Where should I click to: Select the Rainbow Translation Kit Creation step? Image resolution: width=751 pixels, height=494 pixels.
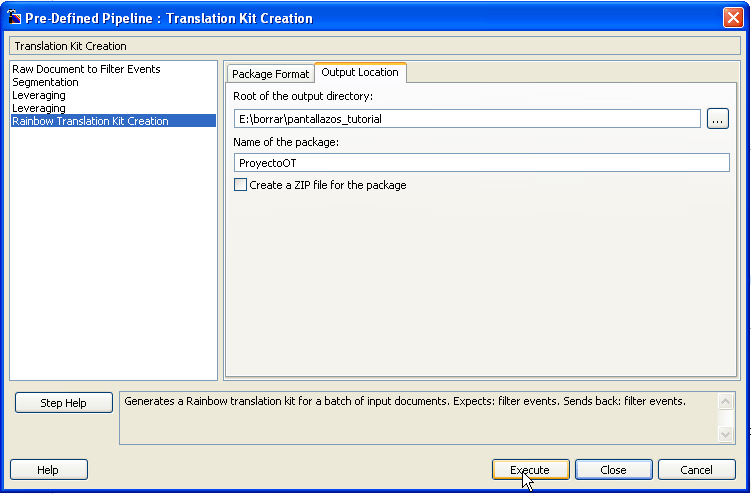point(90,121)
